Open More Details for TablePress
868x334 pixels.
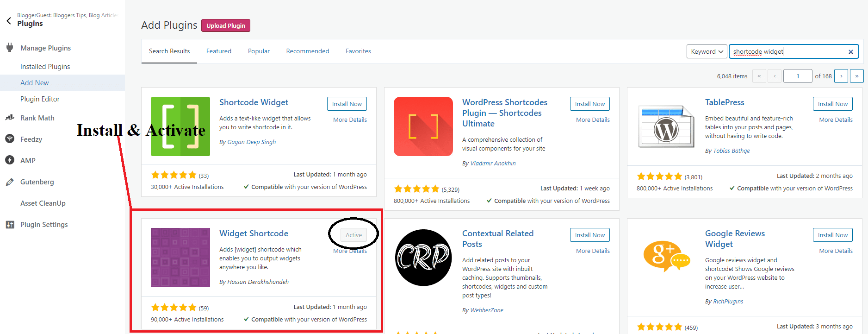coord(836,120)
